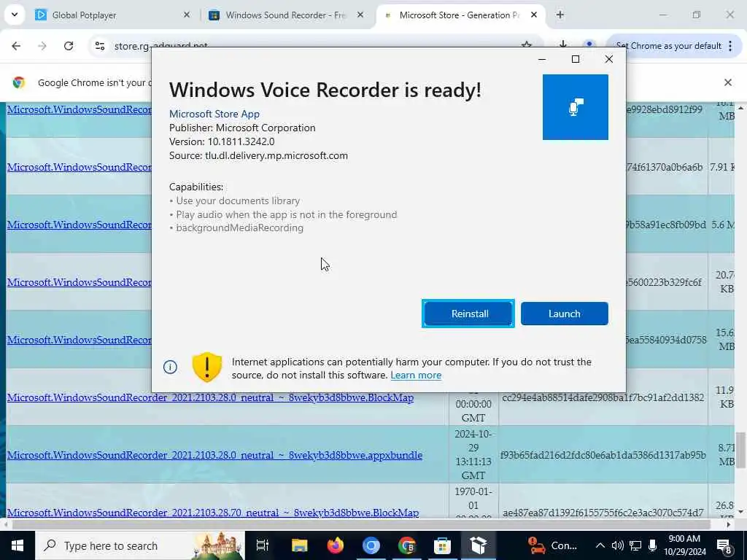Open a new Chrome tab
This screenshot has height=560, width=747.
tap(560, 15)
